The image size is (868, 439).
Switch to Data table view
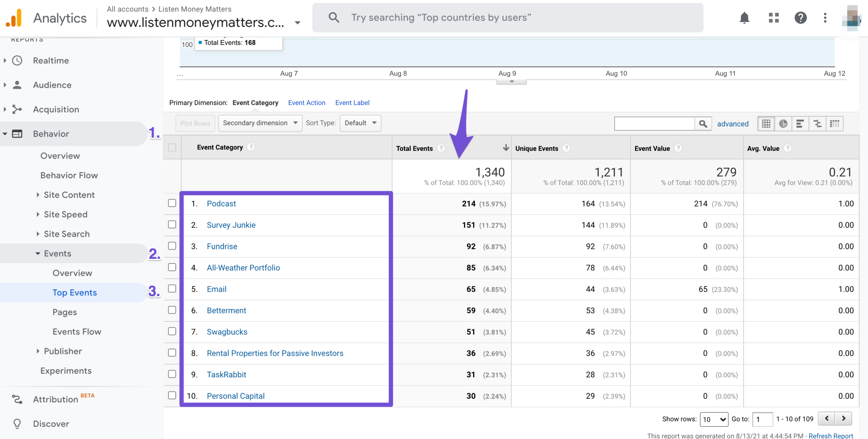click(x=766, y=124)
